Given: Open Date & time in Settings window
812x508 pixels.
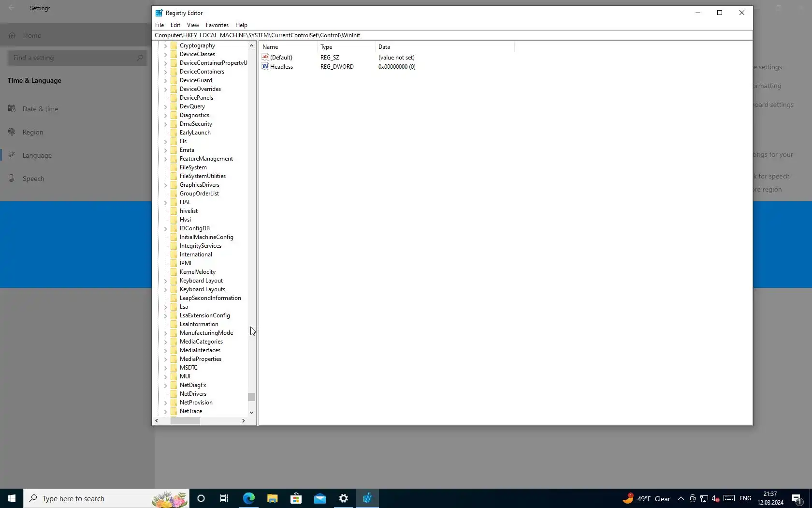Looking at the screenshot, I should pos(41,109).
